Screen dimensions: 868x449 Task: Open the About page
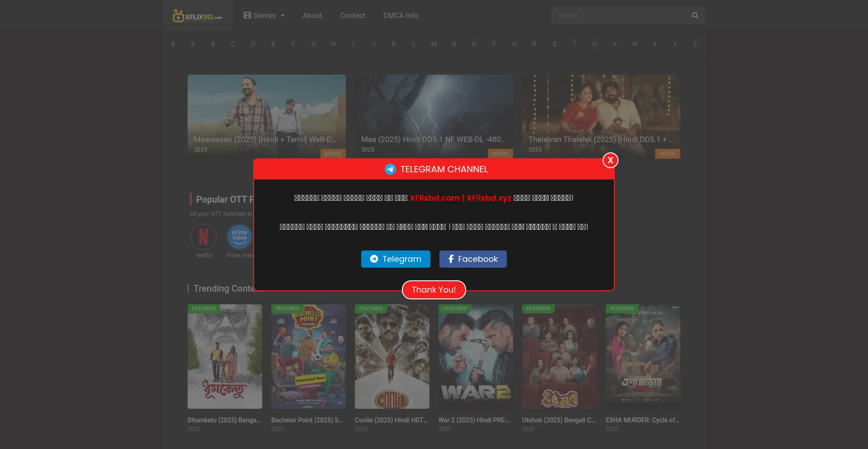[312, 15]
